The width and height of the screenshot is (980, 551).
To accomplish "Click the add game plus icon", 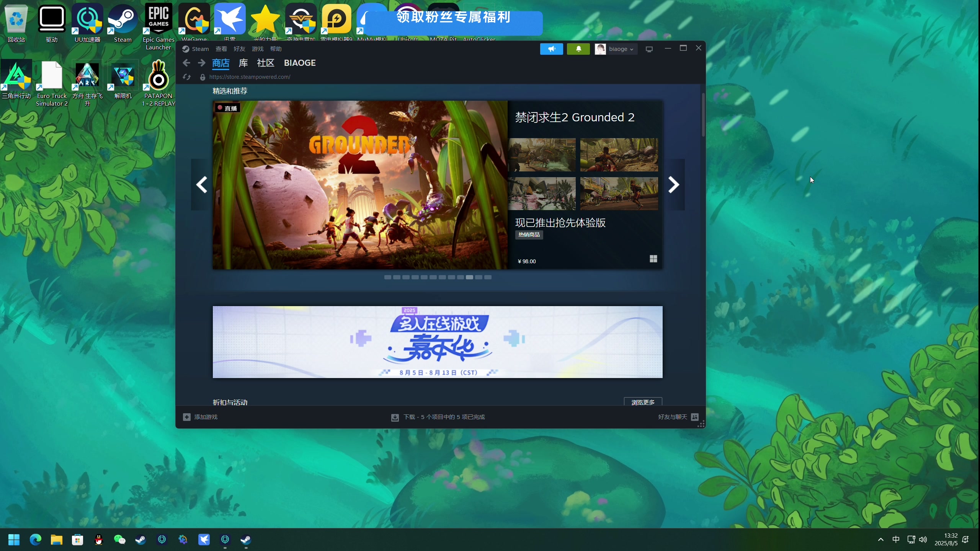I will 186,417.
